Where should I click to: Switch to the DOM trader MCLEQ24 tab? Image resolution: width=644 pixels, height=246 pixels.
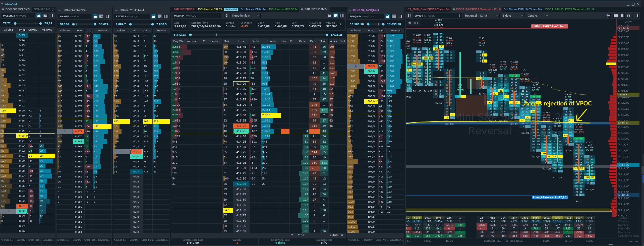283,9
